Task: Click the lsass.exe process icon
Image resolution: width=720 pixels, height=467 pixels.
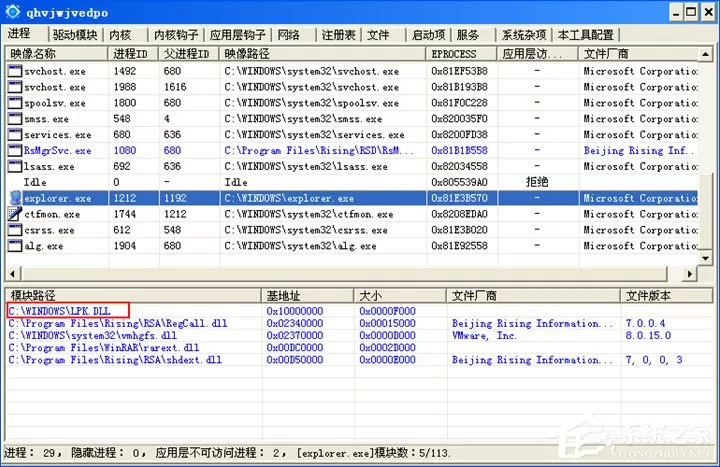Action: coord(15,166)
